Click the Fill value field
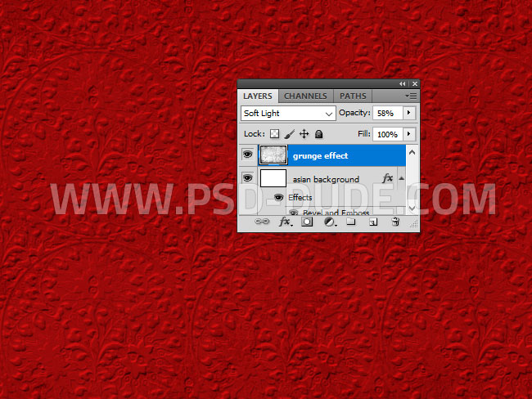This screenshot has width=532, height=399. (387, 135)
